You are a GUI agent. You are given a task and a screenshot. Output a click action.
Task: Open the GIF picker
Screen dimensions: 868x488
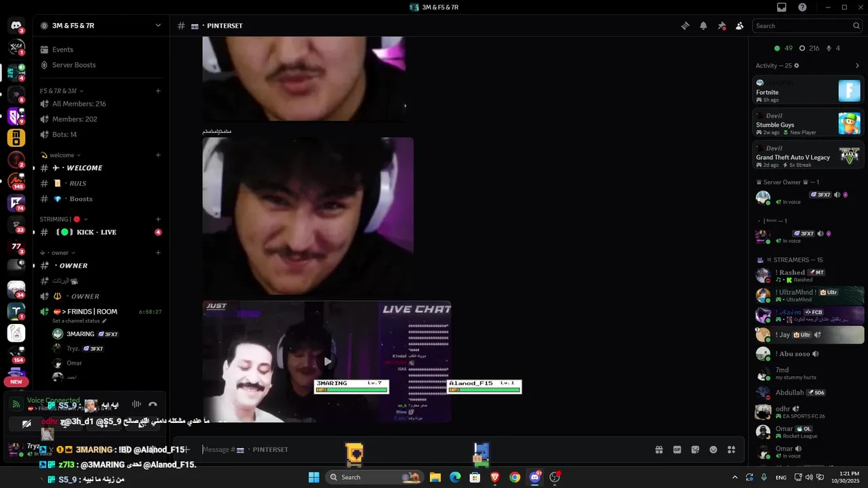click(x=677, y=449)
